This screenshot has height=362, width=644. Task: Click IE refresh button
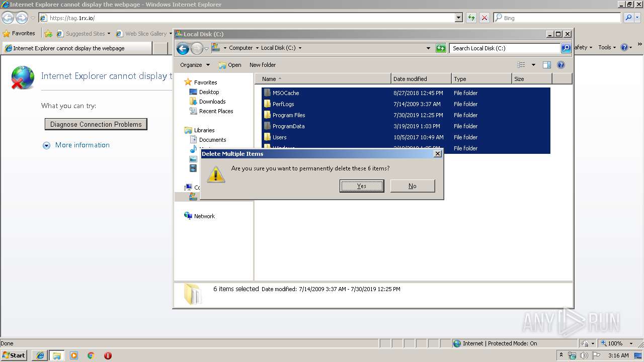471,18
